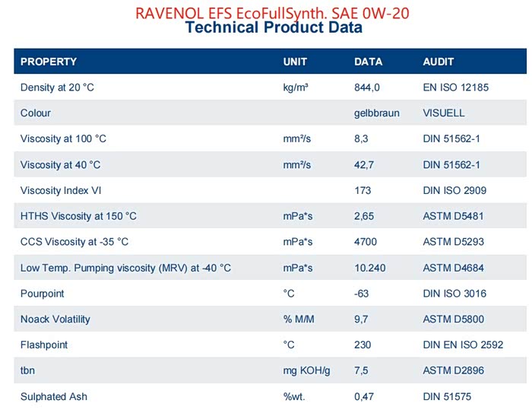Select the PROPERTY column header
The height and width of the screenshot is (410, 532).
tap(49, 62)
